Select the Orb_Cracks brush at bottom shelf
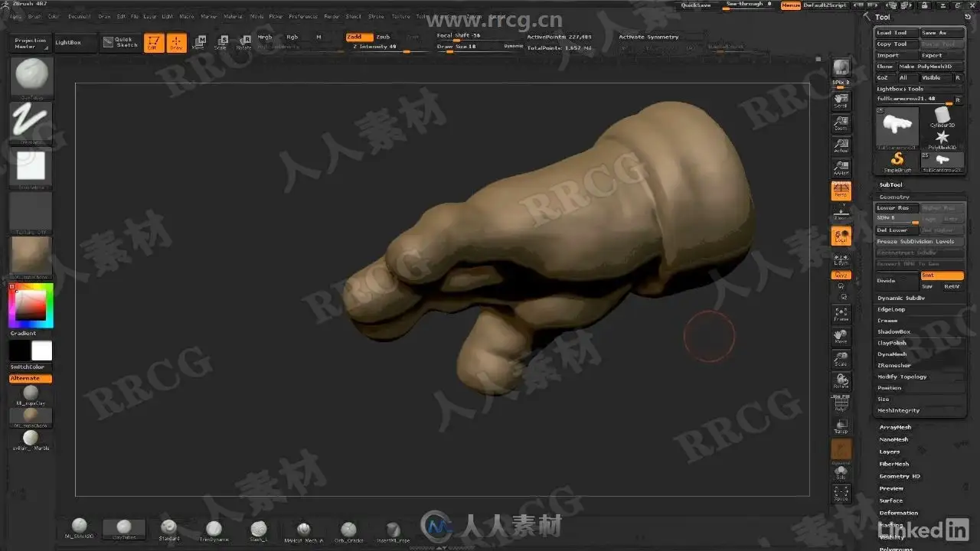Screen dimensions: 980x551 pyautogui.click(x=348, y=530)
